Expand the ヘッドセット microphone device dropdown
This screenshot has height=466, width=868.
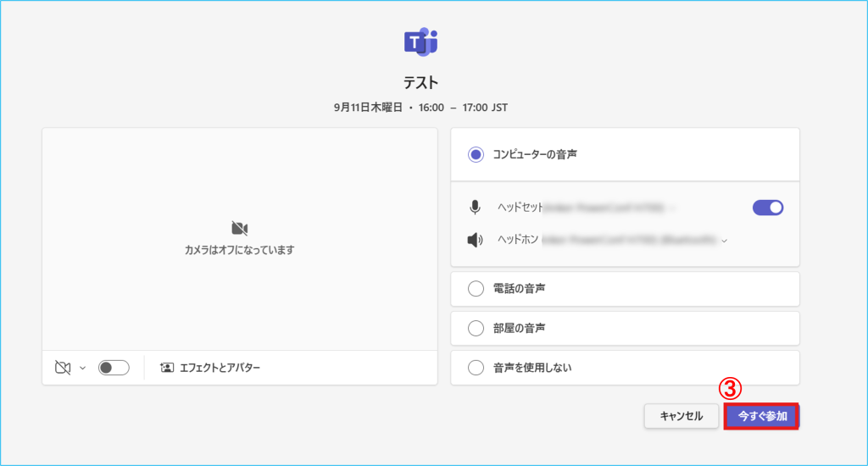672,208
